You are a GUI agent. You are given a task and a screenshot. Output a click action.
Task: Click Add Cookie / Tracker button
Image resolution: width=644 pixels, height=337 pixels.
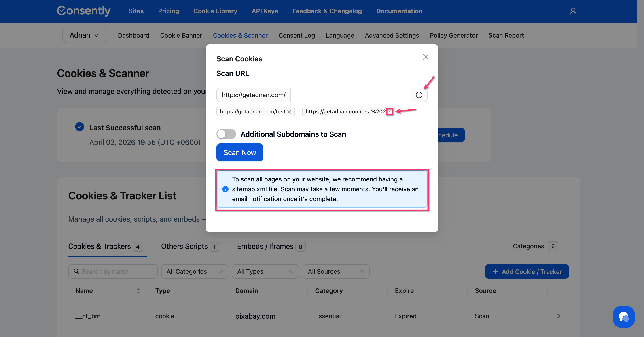click(x=527, y=271)
